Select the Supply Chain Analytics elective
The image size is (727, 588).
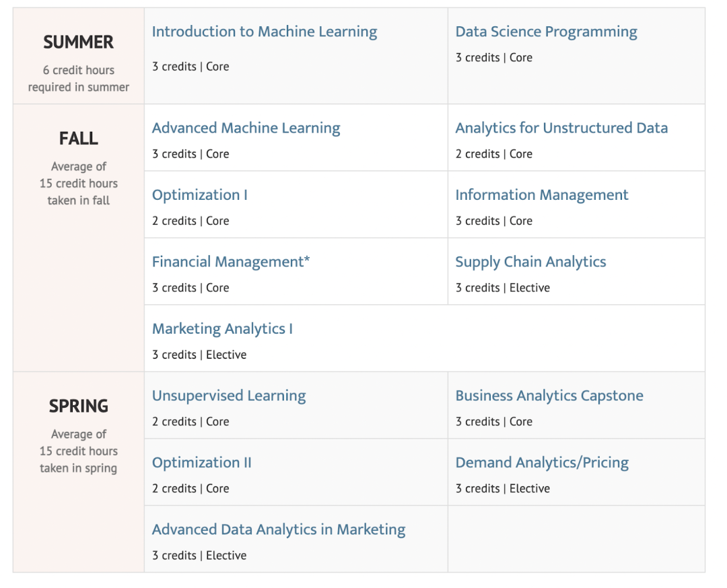[x=530, y=262]
